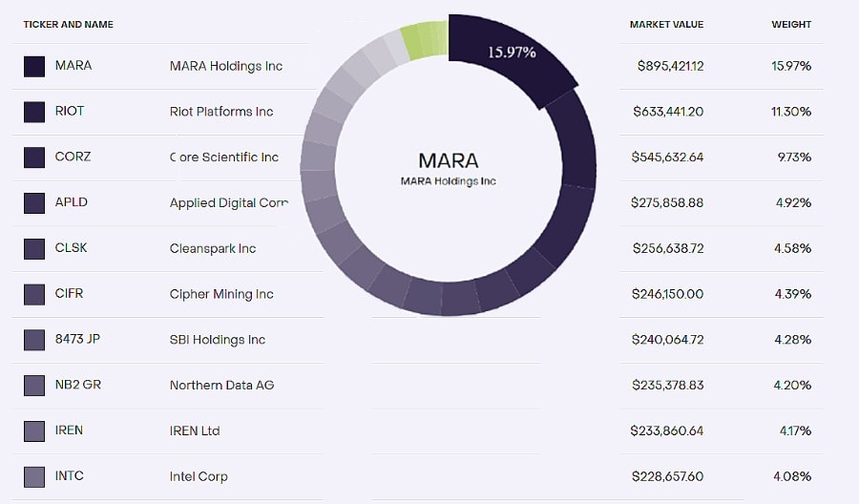
Task: Click Applied Digital Corp name
Action: coord(229,203)
